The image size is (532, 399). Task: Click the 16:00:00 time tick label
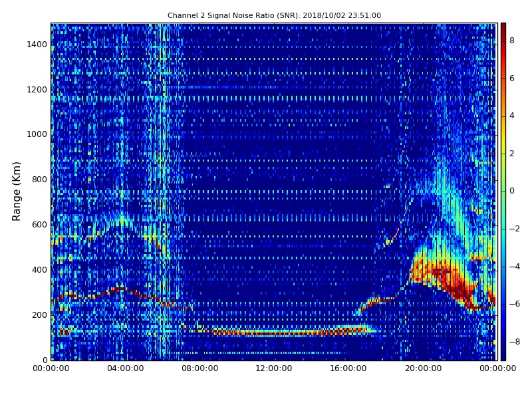[348, 368]
